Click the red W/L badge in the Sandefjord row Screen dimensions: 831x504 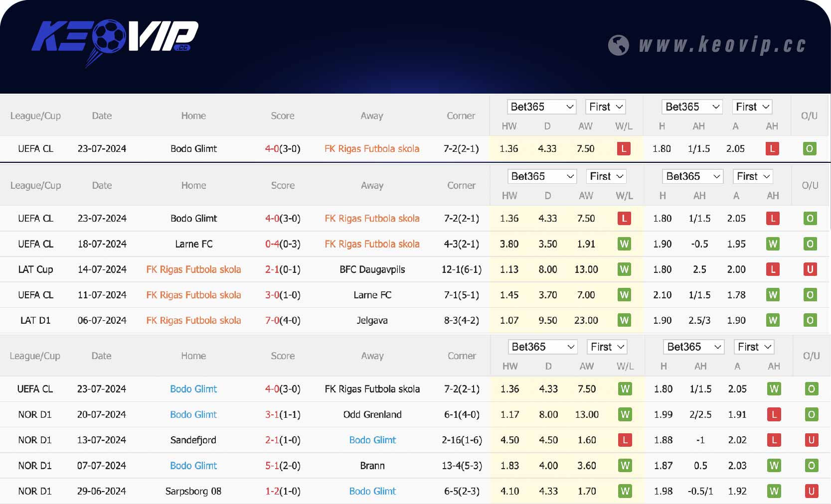625,440
